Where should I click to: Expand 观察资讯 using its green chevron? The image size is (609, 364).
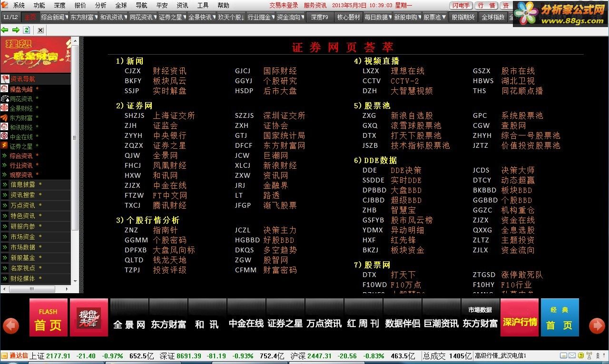pyautogui.click(x=4, y=175)
